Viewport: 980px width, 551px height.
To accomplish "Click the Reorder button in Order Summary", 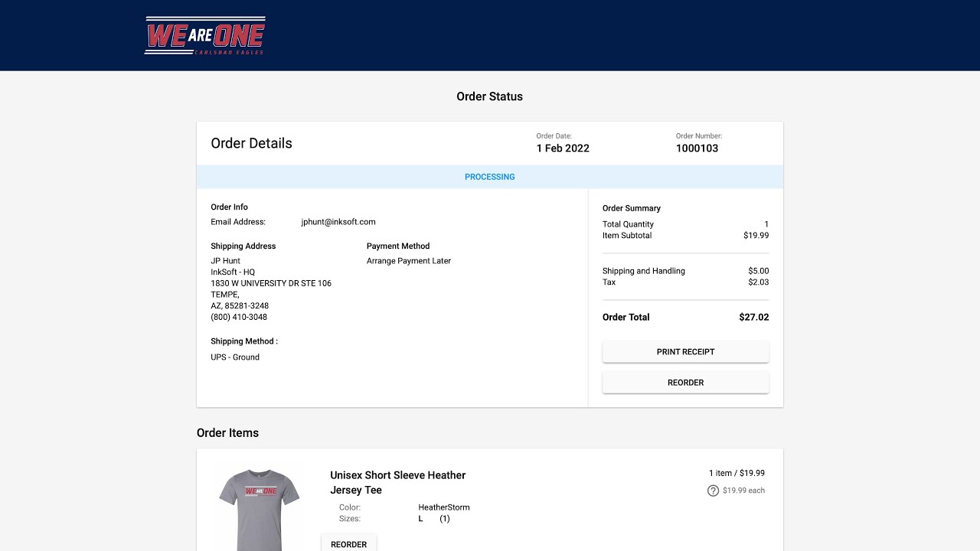I will 685,383.
